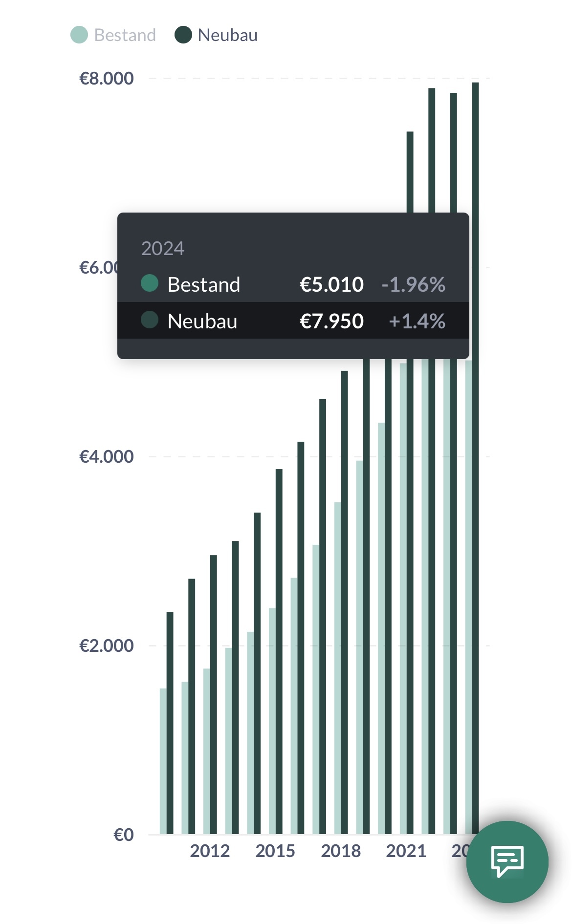Click the Neubau legend color dot
Screen dimensions: 572x924
point(183,35)
